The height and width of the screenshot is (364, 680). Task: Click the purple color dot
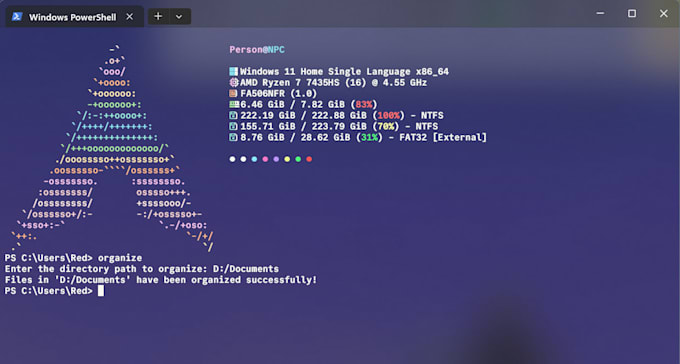tap(276, 159)
